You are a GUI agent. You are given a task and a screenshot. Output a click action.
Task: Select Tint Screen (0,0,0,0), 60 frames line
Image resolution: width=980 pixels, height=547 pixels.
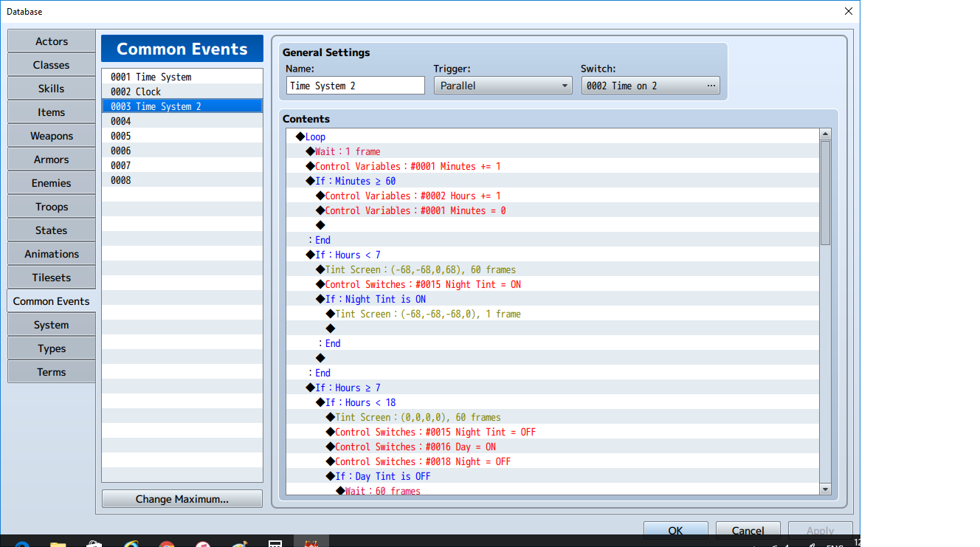tap(553, 417)
